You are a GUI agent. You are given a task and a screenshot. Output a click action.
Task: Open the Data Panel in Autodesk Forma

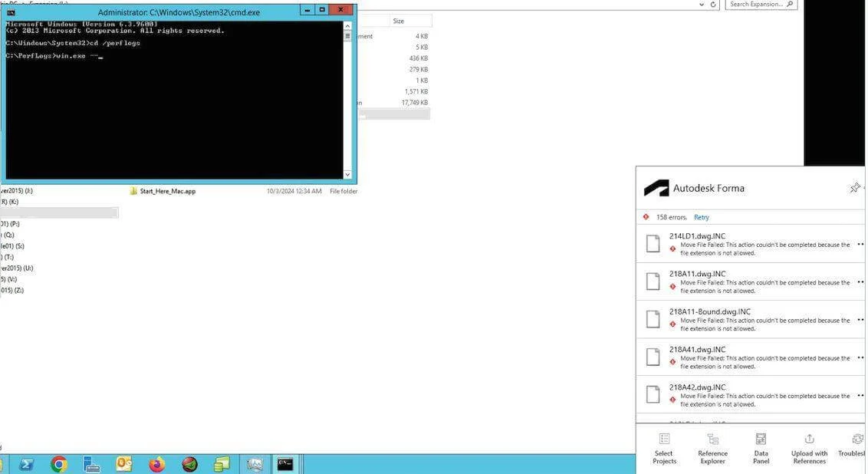pos(761,449)
